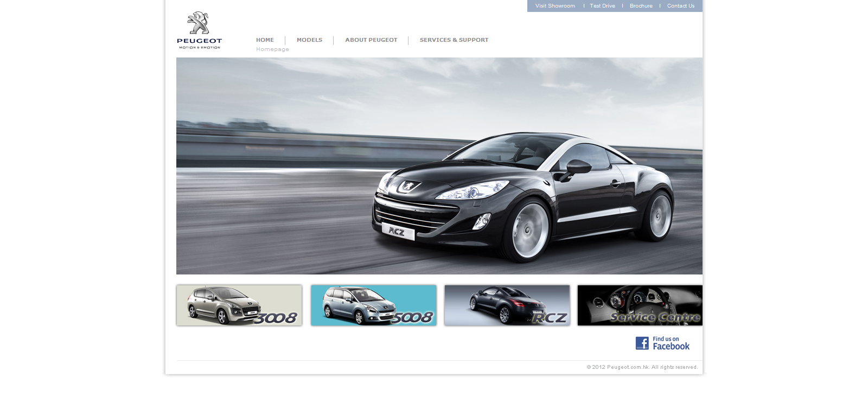Open the Facebook icon link
The width and height of the screenshot is (868, 409).
click(x=642, y=343)
